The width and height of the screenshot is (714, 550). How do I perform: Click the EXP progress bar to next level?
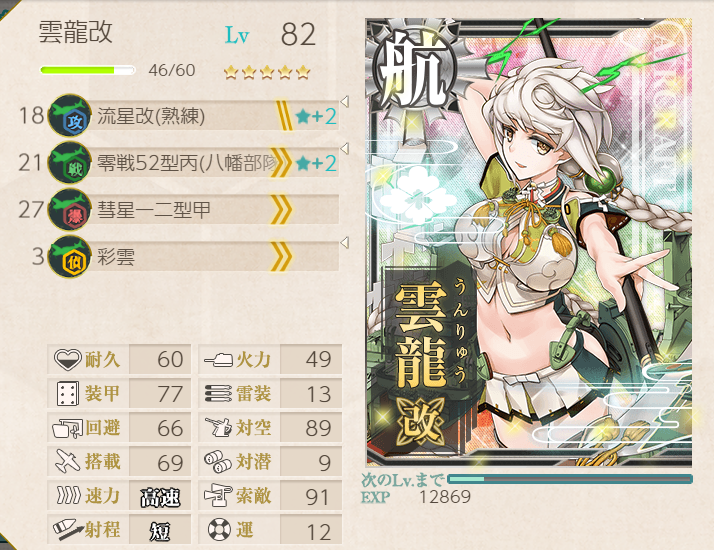[x=570, y=479]
